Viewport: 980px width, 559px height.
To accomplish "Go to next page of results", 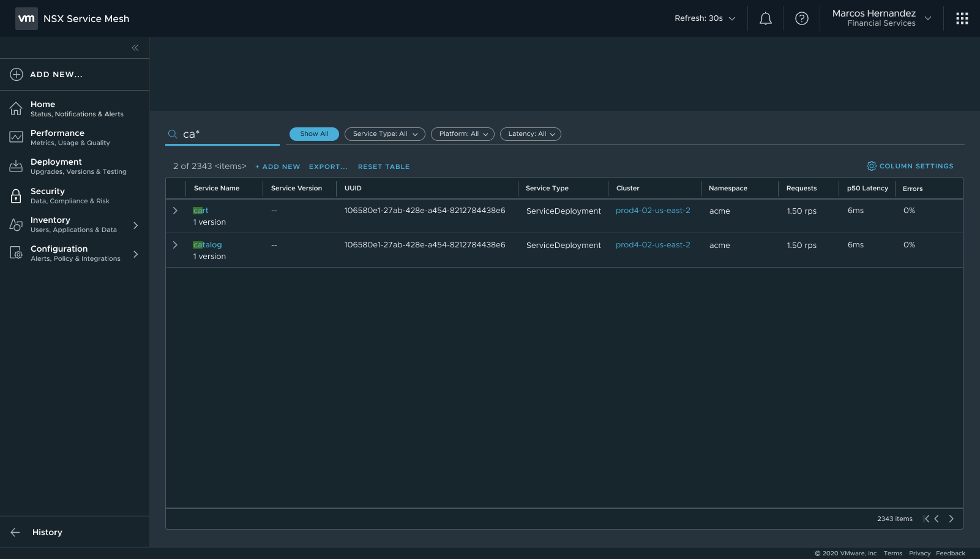I will click(x=951, y=519).
